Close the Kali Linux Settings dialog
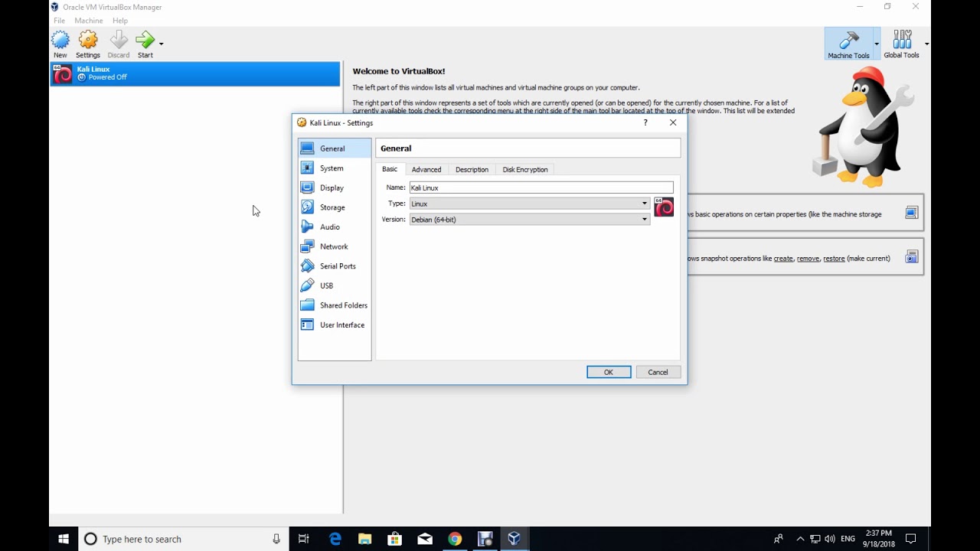980x551 pixels. 673,122
